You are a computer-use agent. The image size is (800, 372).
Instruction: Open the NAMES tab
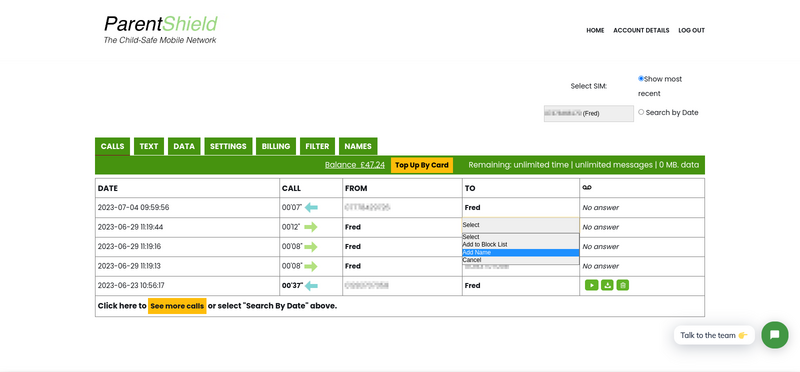pos(358,146)
